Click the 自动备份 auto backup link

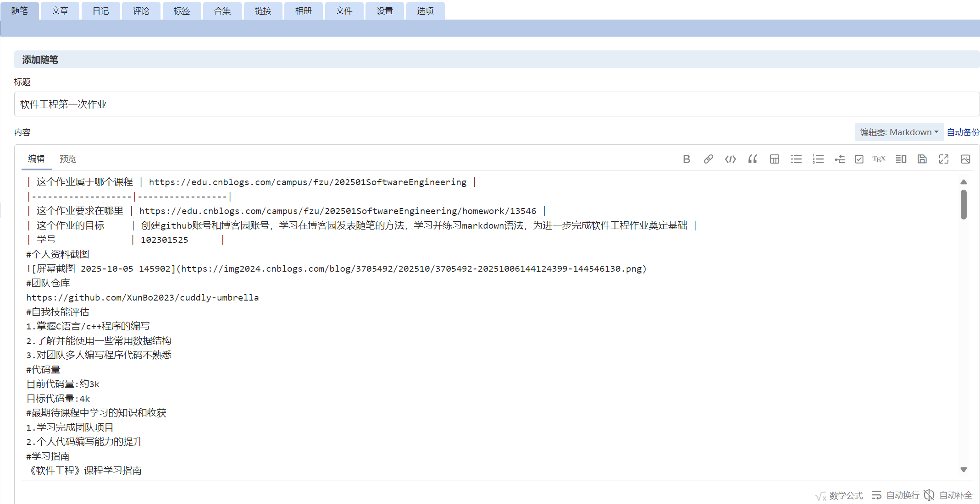[x=963, y=132]
